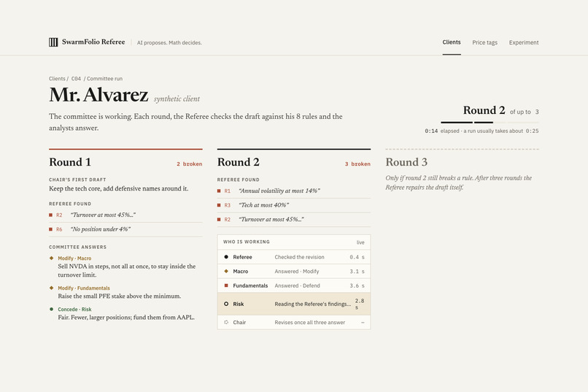Screen dimensions: 588x392
Task: Click Round 2 "Turnover at most 45%..." finding
Action: pyautogui.click(x=271, y=220)
